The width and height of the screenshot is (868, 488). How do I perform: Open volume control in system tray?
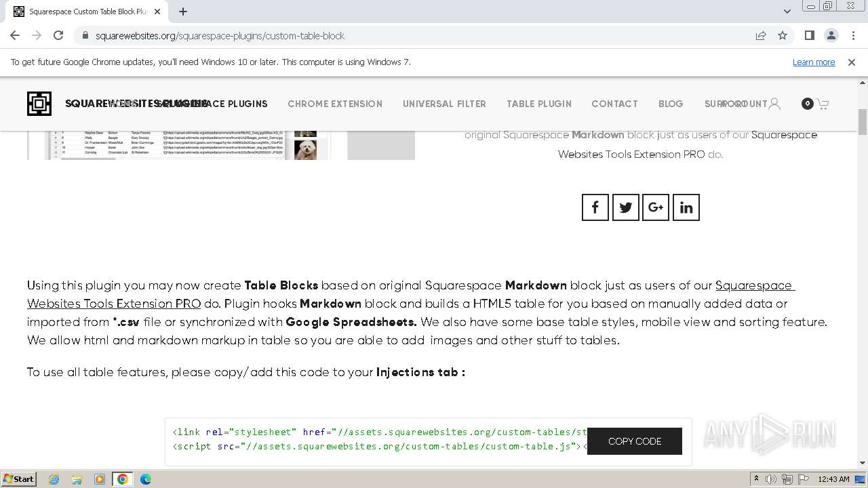coord(771,479)
